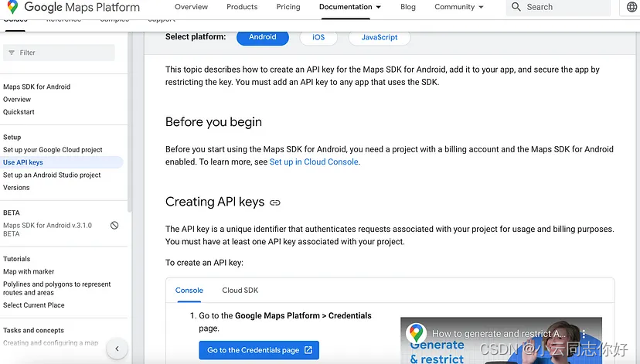640x364 pixels.
Task: Copy link icon next to Creating API keys
Action: pyautogui.click(x=275, y=202)
